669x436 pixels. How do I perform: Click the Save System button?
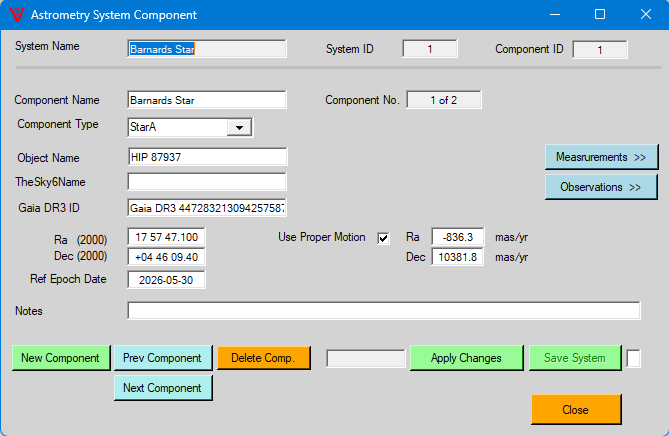(x=575, y=358)
